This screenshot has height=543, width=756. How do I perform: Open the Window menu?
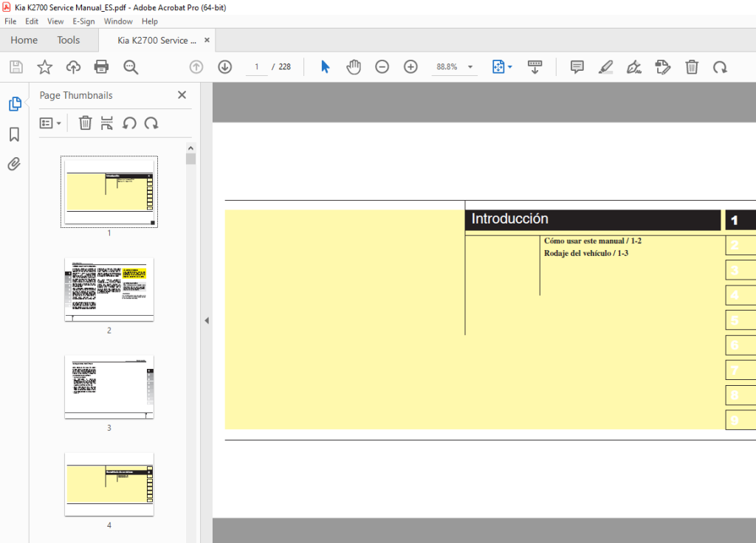[x=118, y=21]
